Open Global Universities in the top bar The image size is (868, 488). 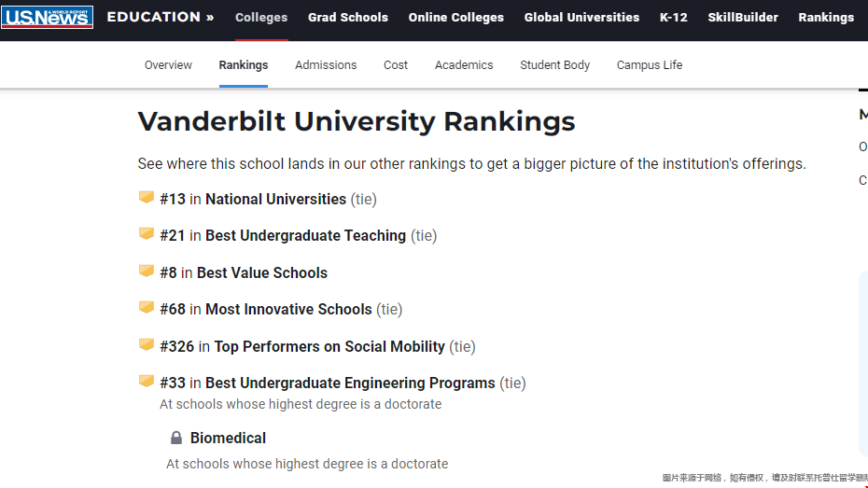tap(581, 18)
